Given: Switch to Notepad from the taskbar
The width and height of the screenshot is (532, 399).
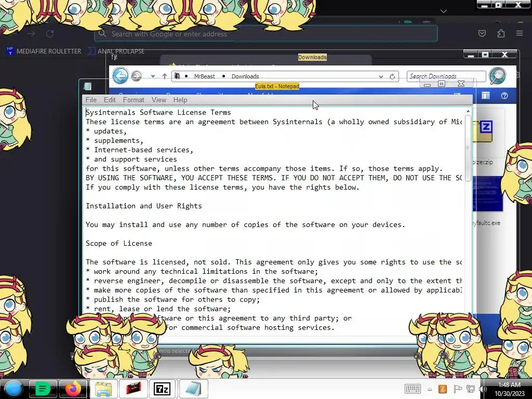Looking at the screenshot, I should pyautogui.click(x=193, y=389).
